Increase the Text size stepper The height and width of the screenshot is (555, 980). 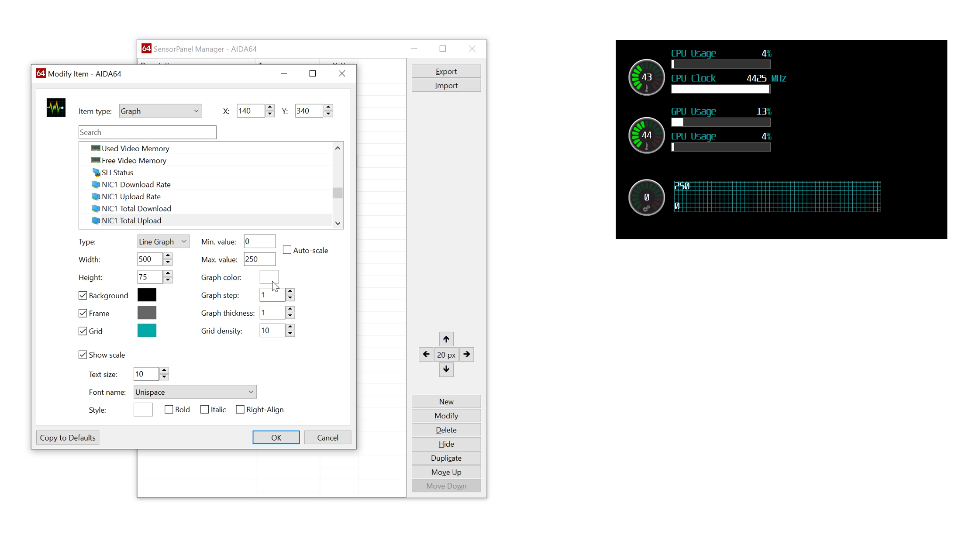164,371
